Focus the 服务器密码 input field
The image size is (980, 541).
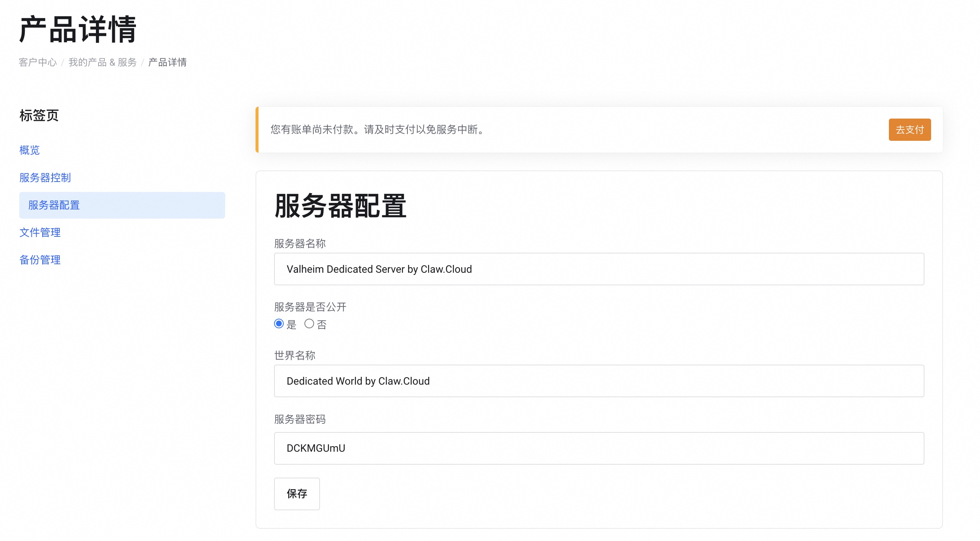tap(599, 448)
